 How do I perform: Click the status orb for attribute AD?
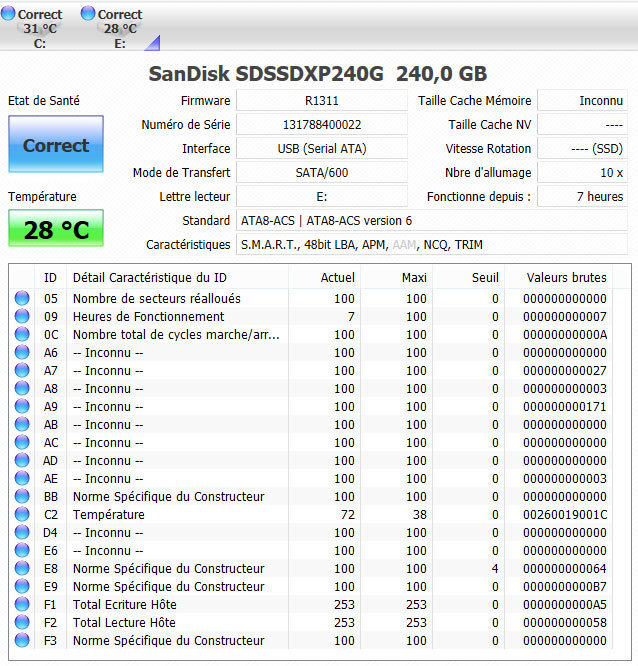click(22, 460)
